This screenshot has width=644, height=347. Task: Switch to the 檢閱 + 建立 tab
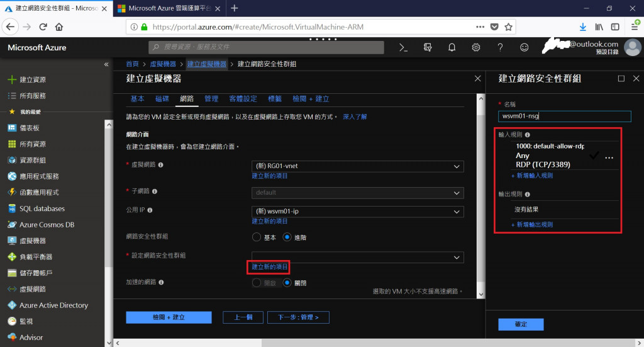[311, 99]
